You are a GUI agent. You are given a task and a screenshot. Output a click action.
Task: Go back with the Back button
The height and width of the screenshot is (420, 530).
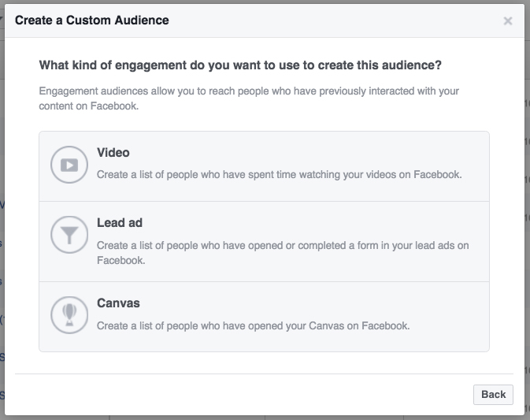[x=493, y=395]
